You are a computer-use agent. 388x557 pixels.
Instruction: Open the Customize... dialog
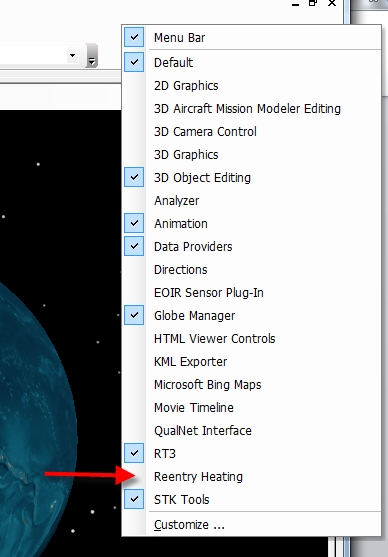[252, 525]
